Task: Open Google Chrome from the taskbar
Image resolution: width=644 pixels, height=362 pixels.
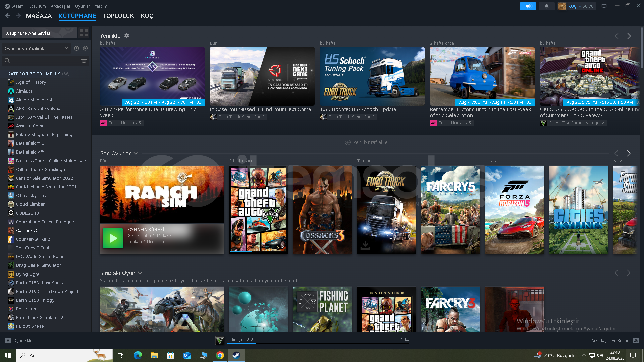Action: pos(220,355)
